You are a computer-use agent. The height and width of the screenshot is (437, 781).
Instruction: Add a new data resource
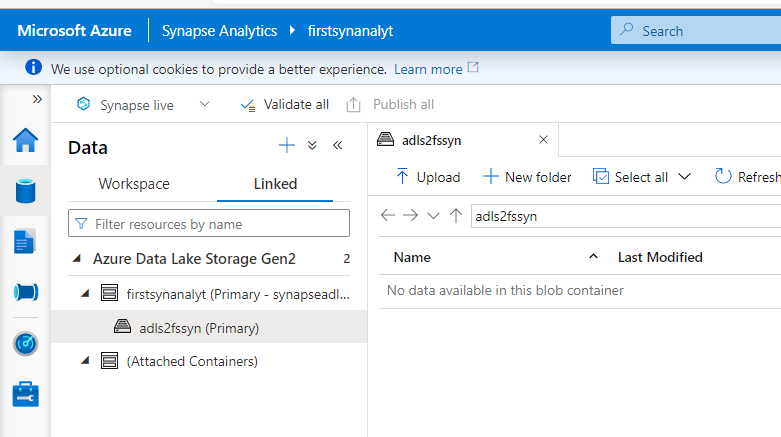[x=286, y=146]
